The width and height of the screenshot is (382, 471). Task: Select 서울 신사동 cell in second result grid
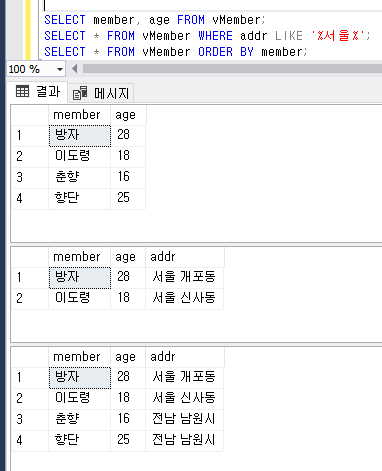pyautogui.click(x=184, y=298)
